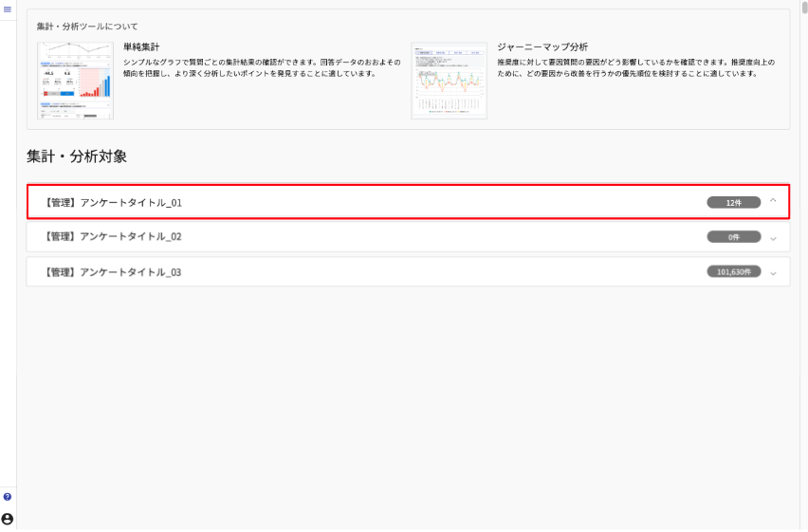
Task: Click the 0件 count badge
Action: pos(733,237)
